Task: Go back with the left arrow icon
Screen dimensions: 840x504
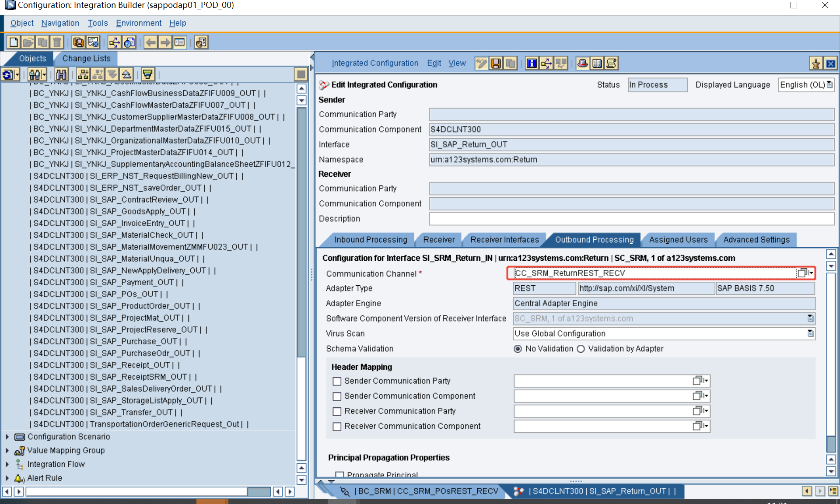Action: pos(150,42)
